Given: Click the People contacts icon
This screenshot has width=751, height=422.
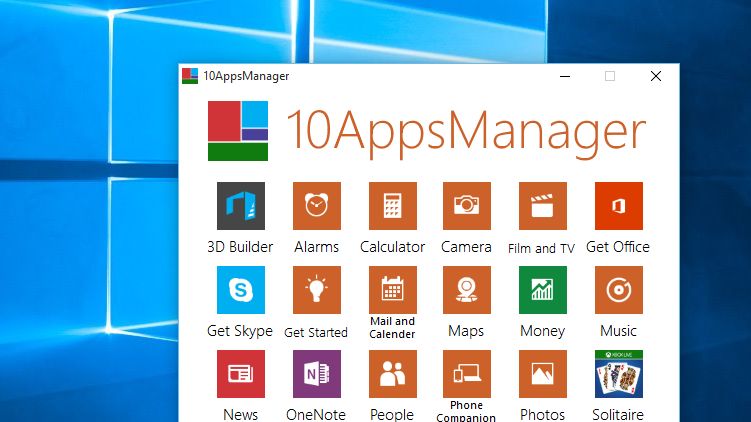Looking at the screenshot, I should point(393,374).
